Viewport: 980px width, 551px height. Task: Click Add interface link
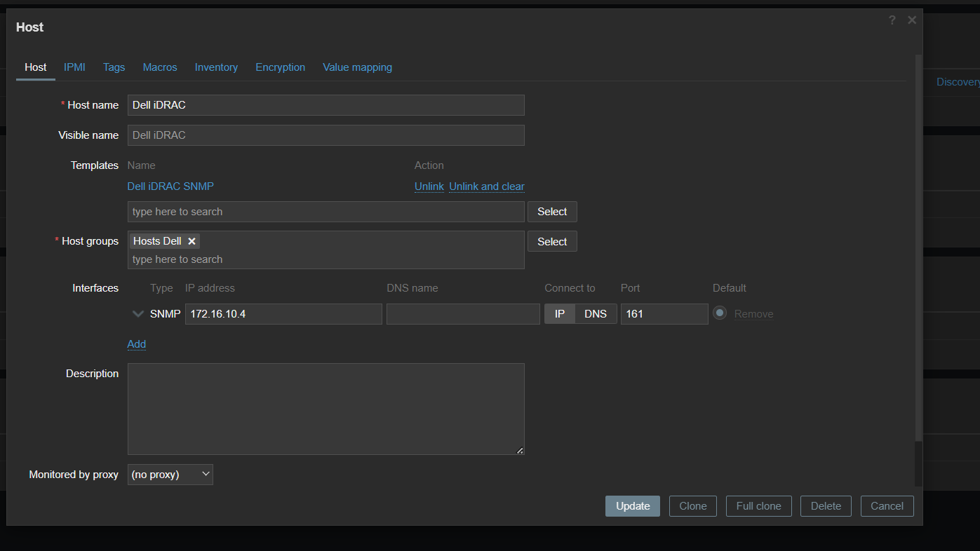pos(136,344)
